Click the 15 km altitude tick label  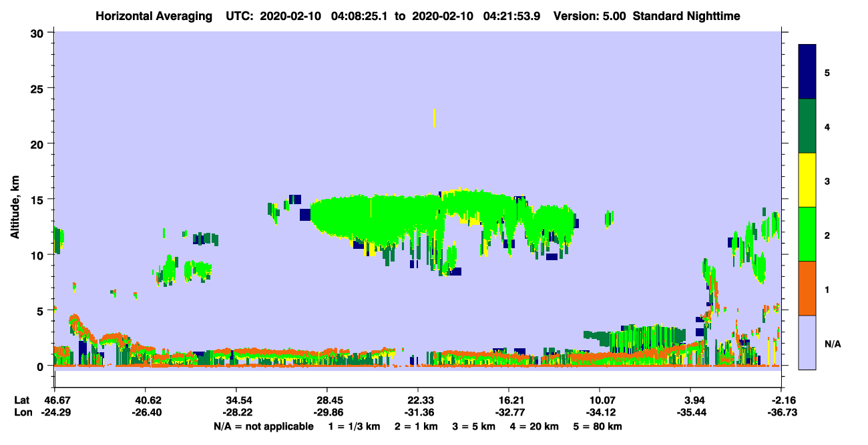point(39,199)
